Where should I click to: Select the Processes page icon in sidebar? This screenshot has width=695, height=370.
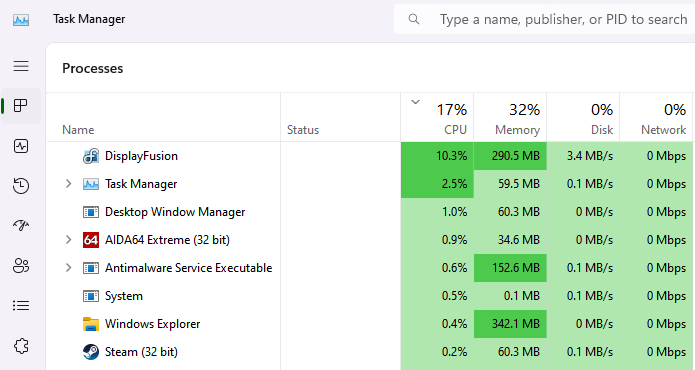21,105
